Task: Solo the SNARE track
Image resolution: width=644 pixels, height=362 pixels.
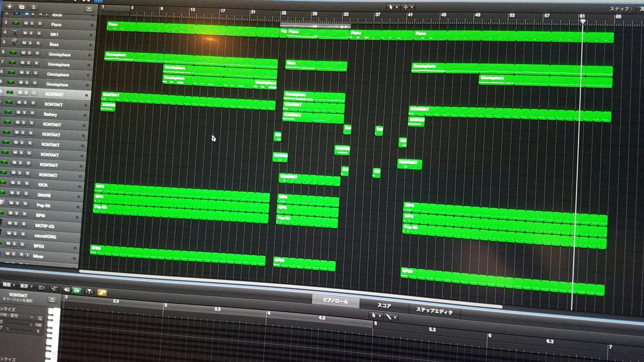Action: [x=18, y=193]
